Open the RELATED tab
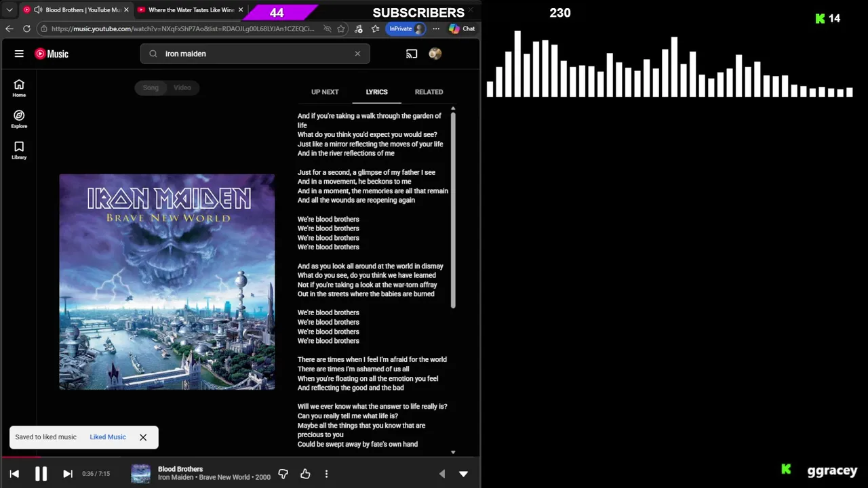 pyautogui.click(x=429, y=92)
